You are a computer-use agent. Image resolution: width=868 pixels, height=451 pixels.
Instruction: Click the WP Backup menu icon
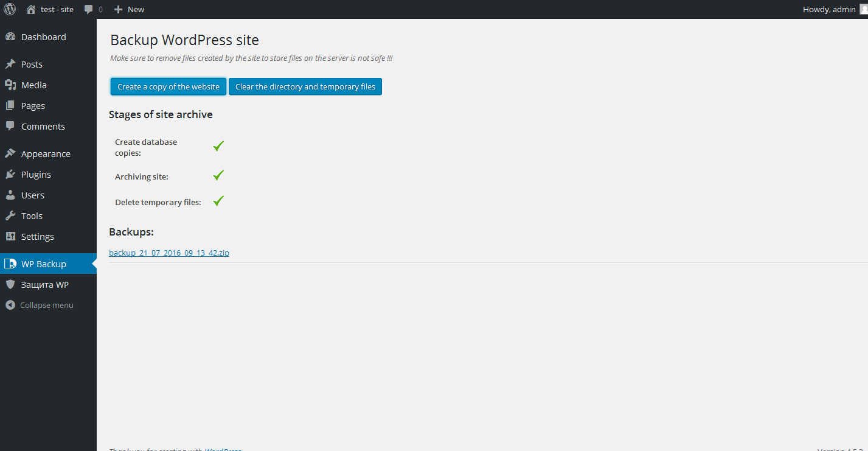click(x=10, y=264)
